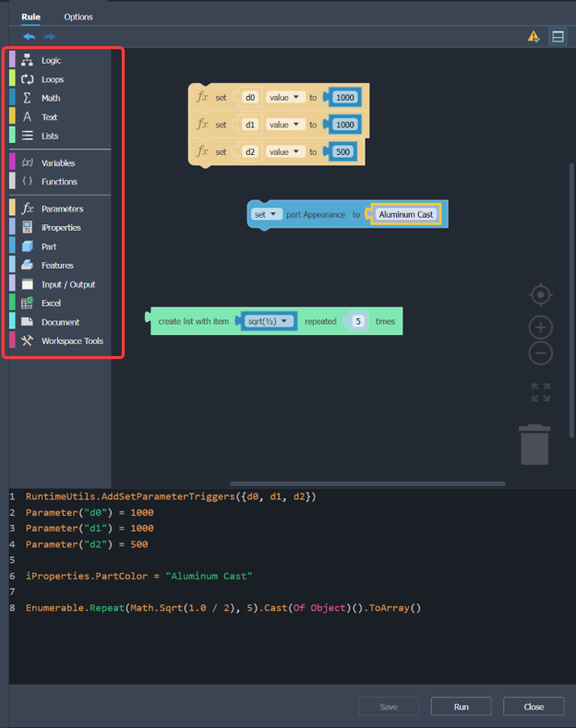Click code line Parameter("d1") = 1000
576x728 pixels.
coord(90,529)
